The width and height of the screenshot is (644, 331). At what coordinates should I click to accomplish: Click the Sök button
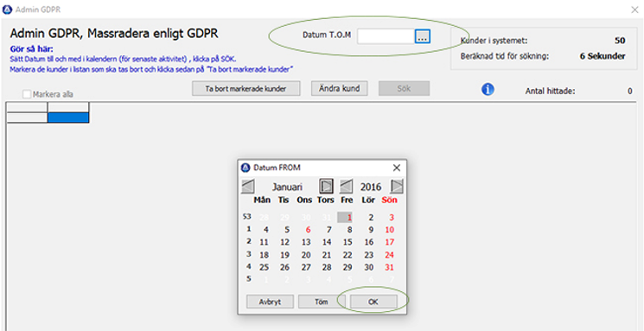pyautogui.click(x=405, y=88)
